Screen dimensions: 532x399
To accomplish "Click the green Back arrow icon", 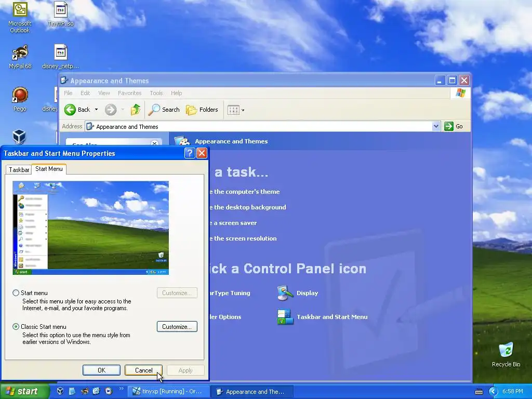I will [x=70, y=110].
